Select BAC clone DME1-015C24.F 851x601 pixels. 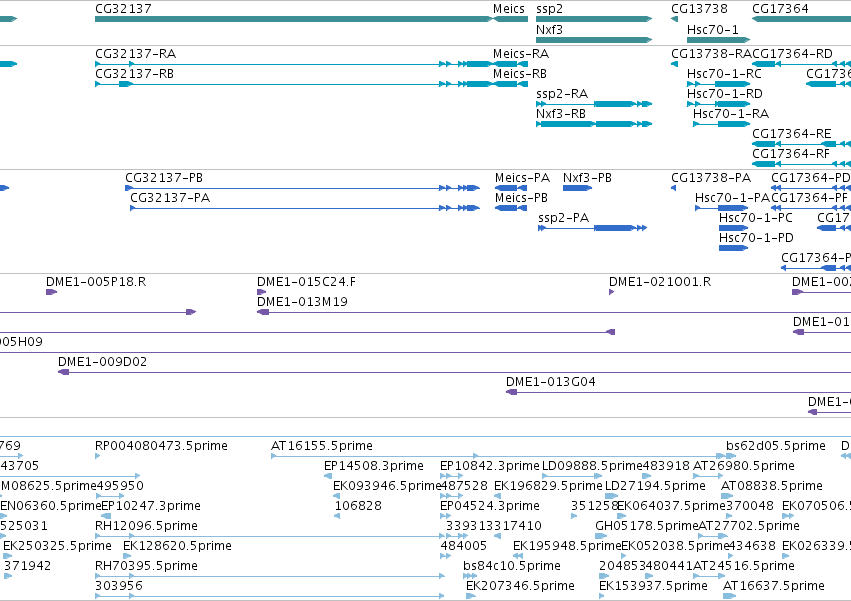(x=262, y=292)
